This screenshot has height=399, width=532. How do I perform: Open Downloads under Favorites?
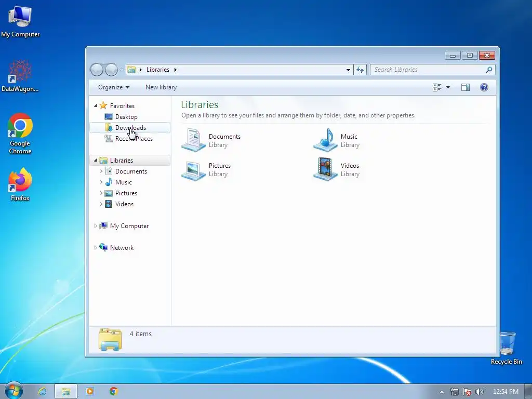tap(130, 128)
